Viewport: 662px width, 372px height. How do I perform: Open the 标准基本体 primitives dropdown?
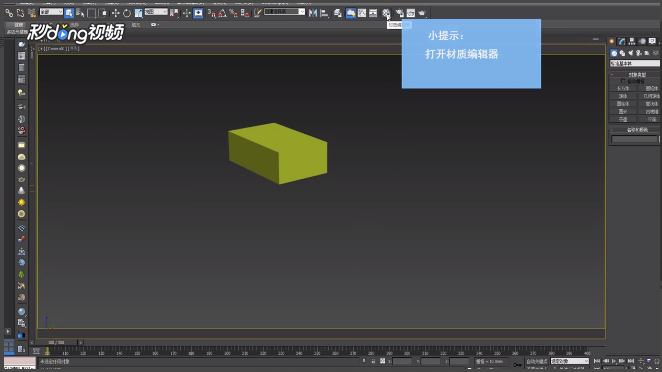pyautogui.click(x=635, y=63)
